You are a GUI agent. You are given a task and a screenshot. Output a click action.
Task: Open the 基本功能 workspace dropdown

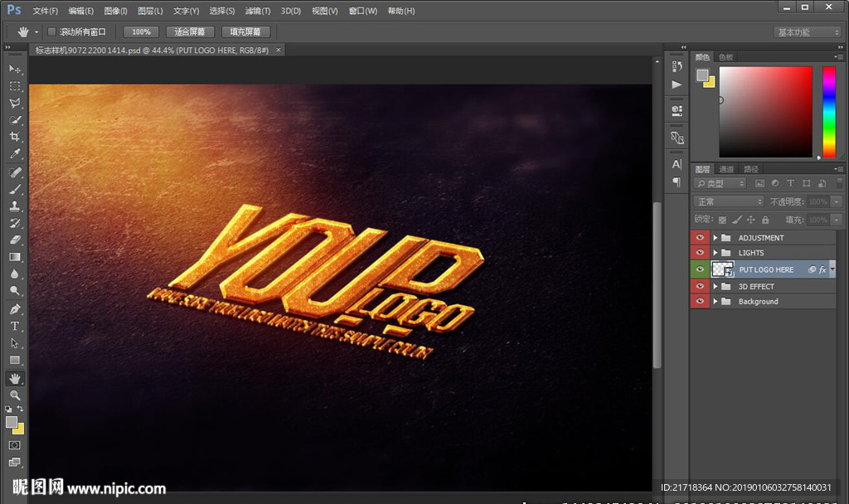pyautogui.click(x=808, y=32)
